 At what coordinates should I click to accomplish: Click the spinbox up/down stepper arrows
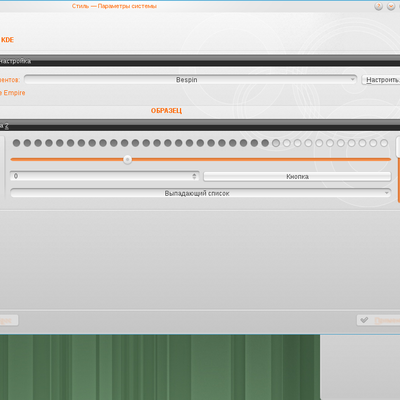pyautogui.click(x=194, y=176)
